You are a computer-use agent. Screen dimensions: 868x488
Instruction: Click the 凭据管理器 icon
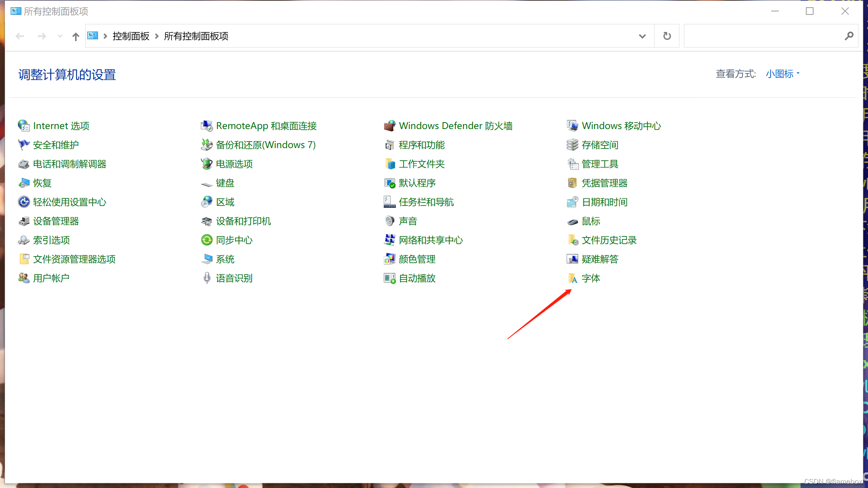pos(572,183)
